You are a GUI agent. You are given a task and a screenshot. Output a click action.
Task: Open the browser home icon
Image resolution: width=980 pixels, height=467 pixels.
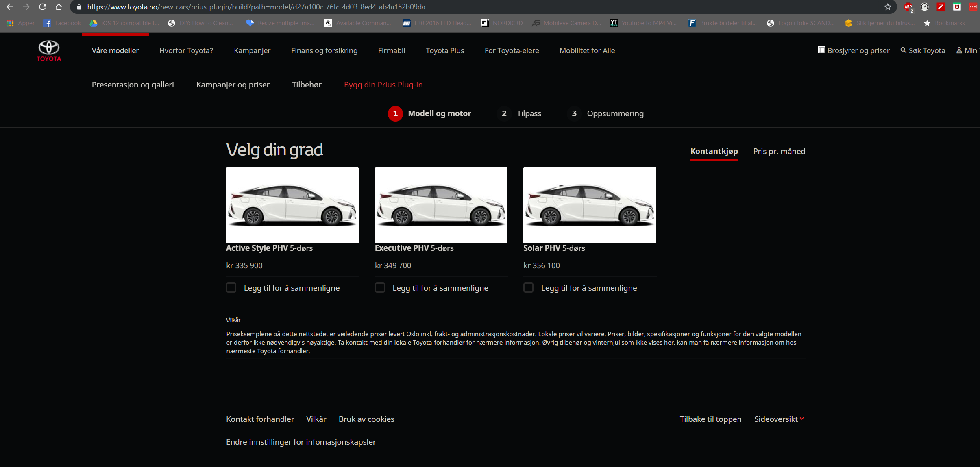click(x=59, y=7)
